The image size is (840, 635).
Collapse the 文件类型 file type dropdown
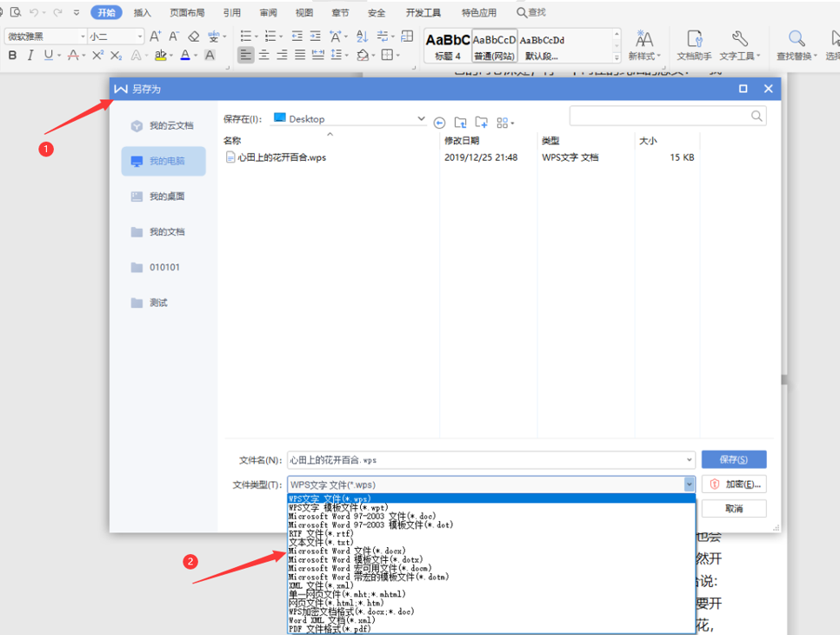tap(689, 485)
